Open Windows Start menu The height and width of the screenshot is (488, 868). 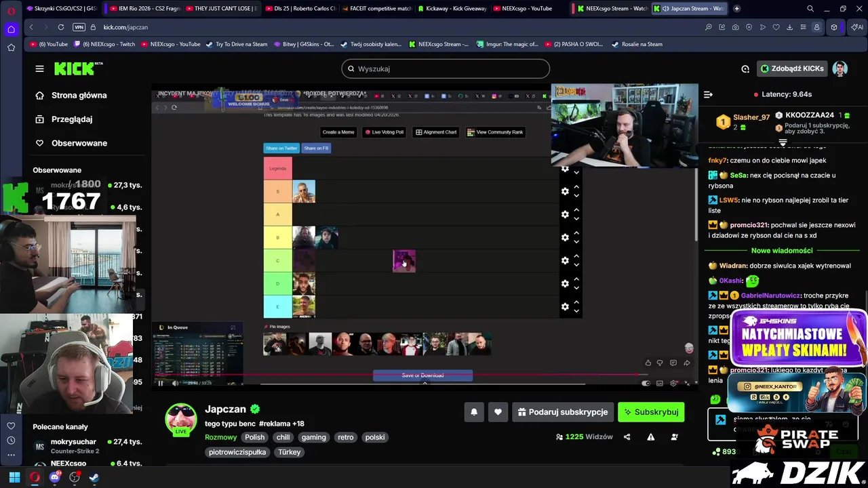coord(14,477)
